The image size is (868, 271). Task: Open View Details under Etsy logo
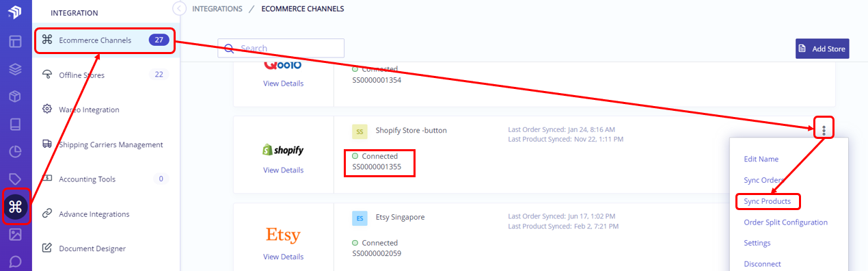coord(283,257)
